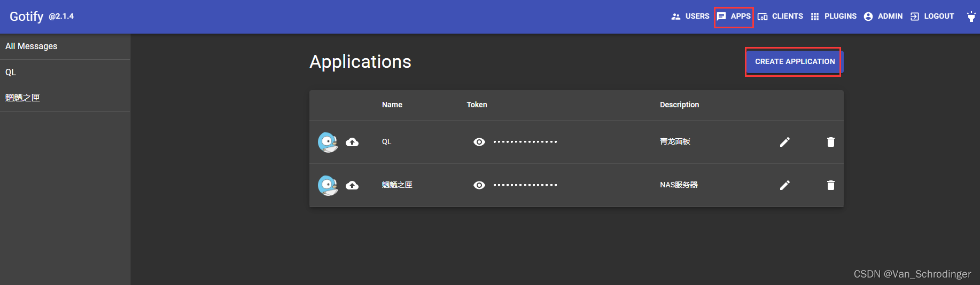Image resolution: width=980 pixels, height=285 pixels.
Task: Edit the 魍魉之匣 application
Action: (784, 185)
